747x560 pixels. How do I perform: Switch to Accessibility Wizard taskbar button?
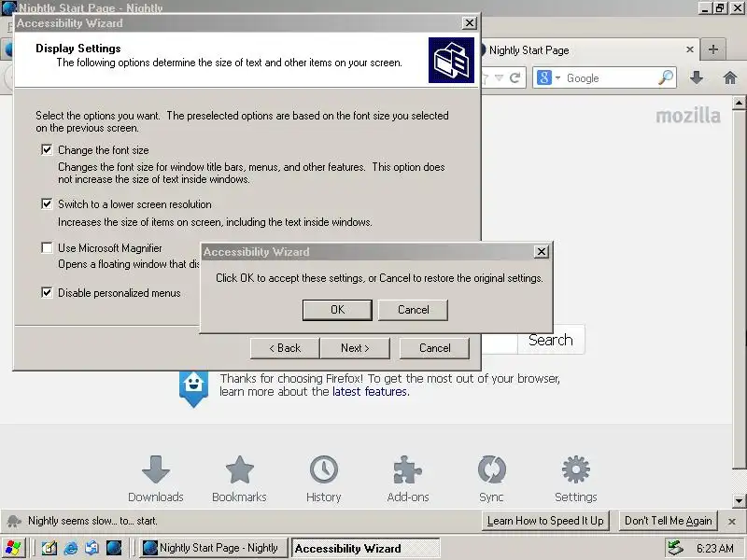coord(365,548)
